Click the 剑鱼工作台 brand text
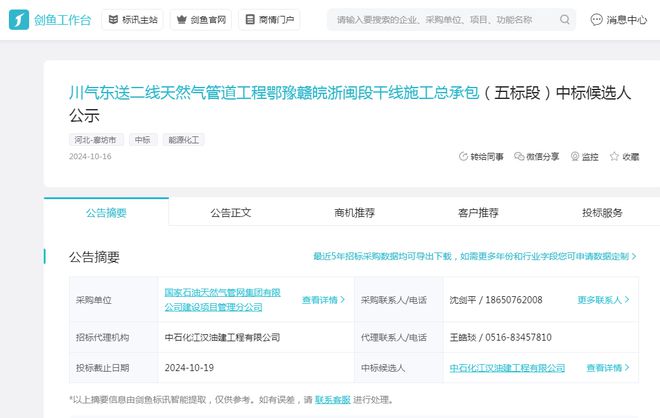660x418 pixels. [62, 20]
